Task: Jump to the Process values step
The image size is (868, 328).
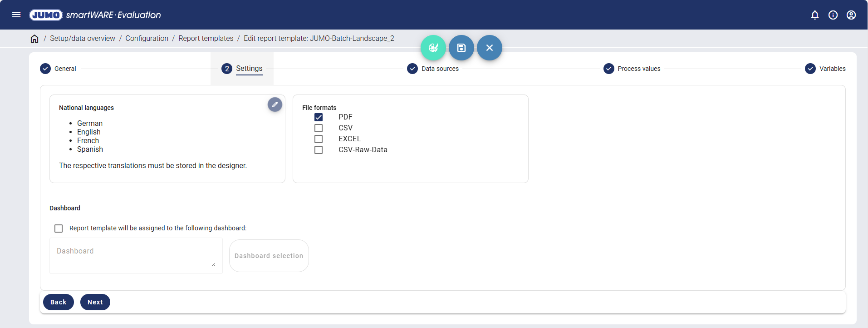Action: point(632,69)
